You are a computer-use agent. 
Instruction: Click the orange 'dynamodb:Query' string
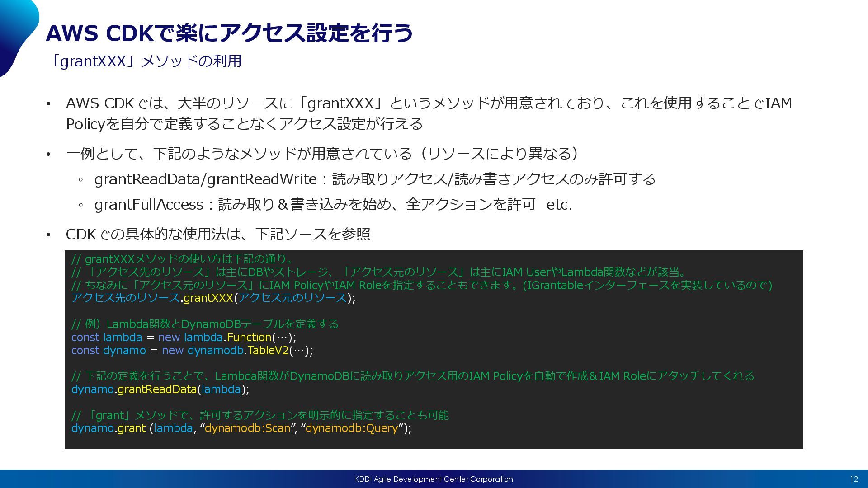pyautogui.click(x=352, y=428)
